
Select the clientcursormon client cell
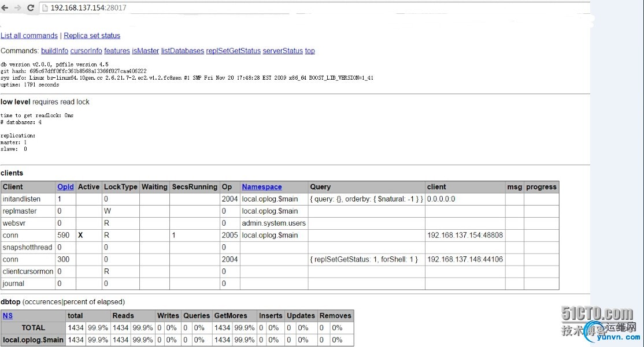pos(28,271)
